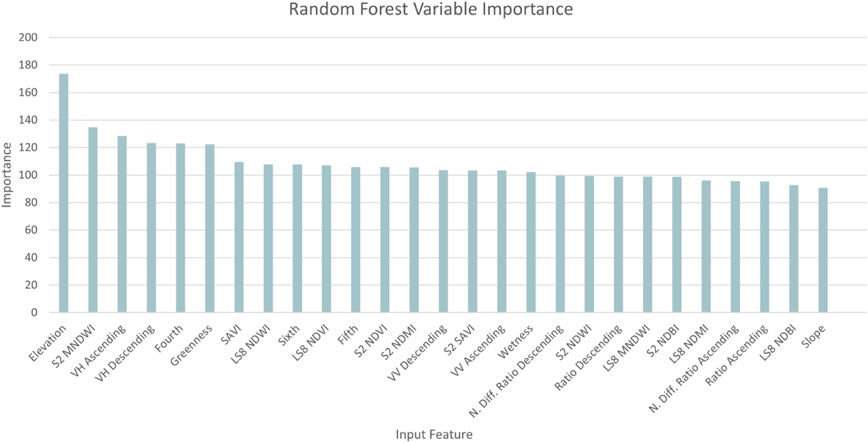This screenshot has height=443, width=868.
Task: Select the chart title 'Random Forest Variable Importance'
Action: pos(431,9)
